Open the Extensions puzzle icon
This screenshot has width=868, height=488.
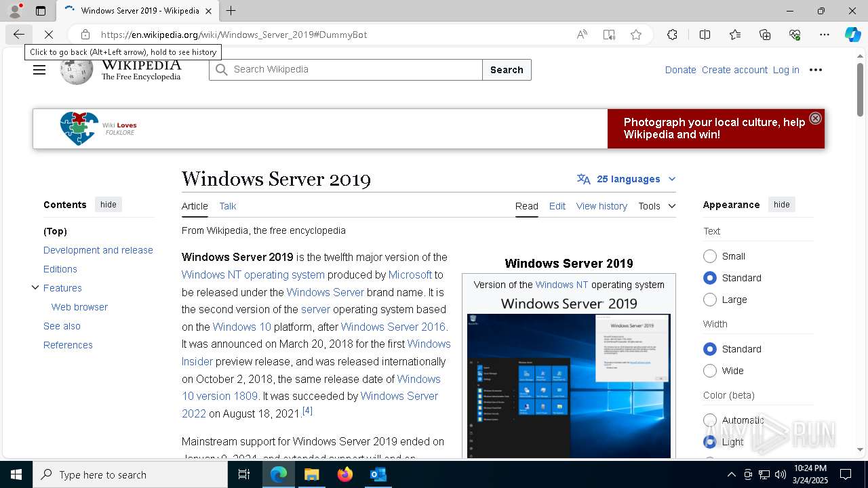click(672, 35)
